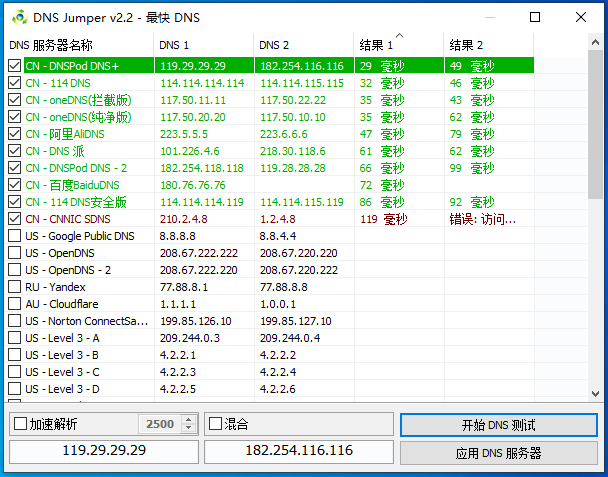This screenshot has width=608, height=477.
Task: Click the 错误: 访问... result cell
Action: (483, 219)
